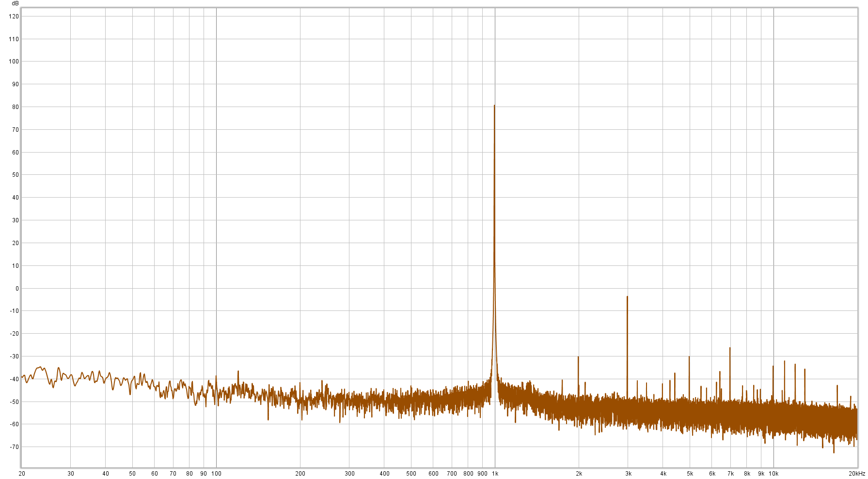Image resolution: width=868 pixels, height=479 pixels.
Task: Pick the -60 label on the dB axis
Action: tap(15, 424)
